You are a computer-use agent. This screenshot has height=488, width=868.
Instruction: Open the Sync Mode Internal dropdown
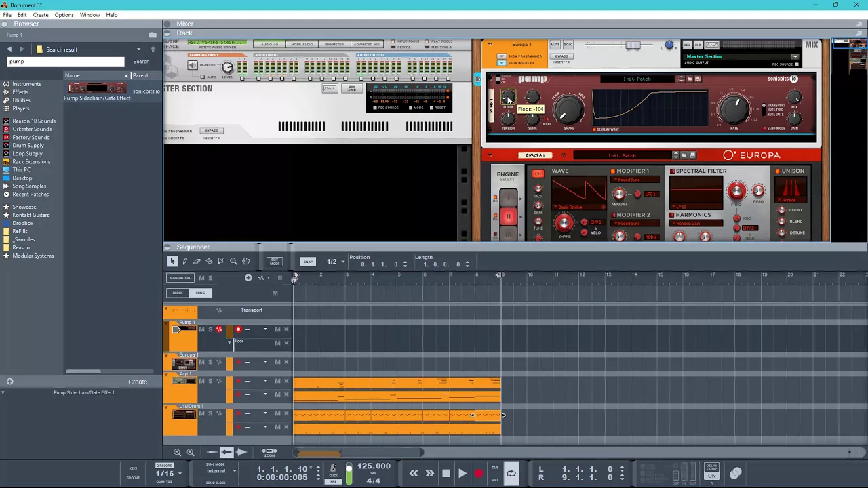click(x=235, y=471)
